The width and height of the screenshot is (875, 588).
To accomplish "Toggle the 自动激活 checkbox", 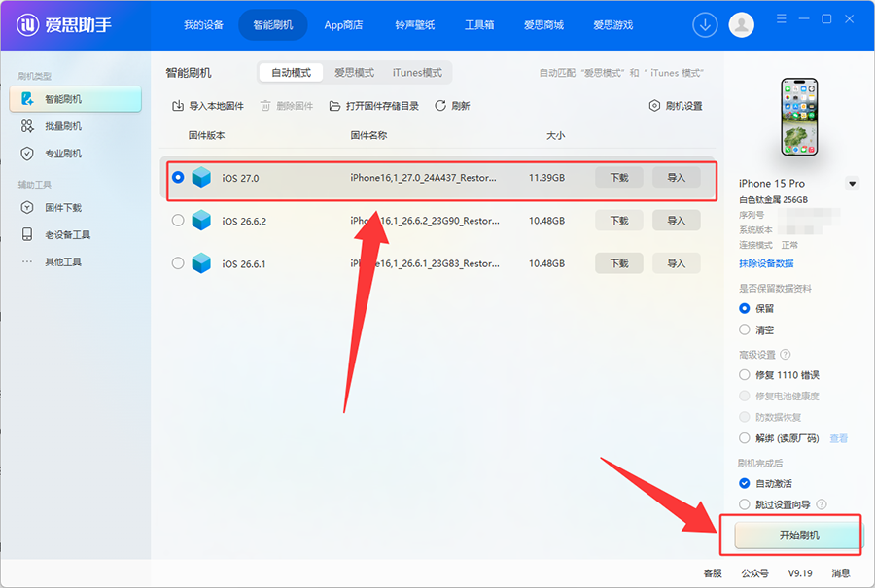I will [745, 483].
